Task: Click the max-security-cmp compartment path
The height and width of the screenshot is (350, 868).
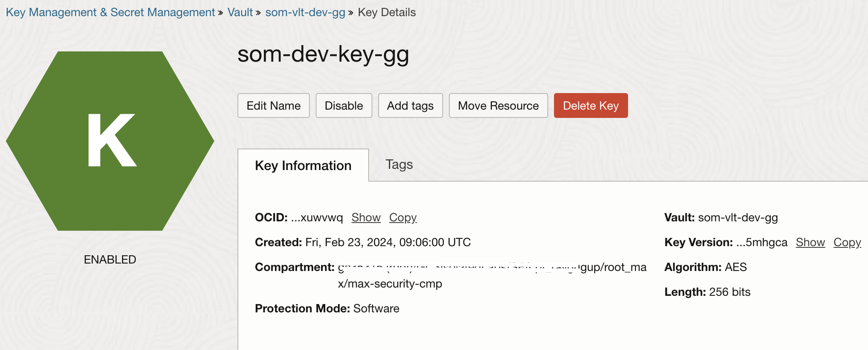Action: point(390,284)
